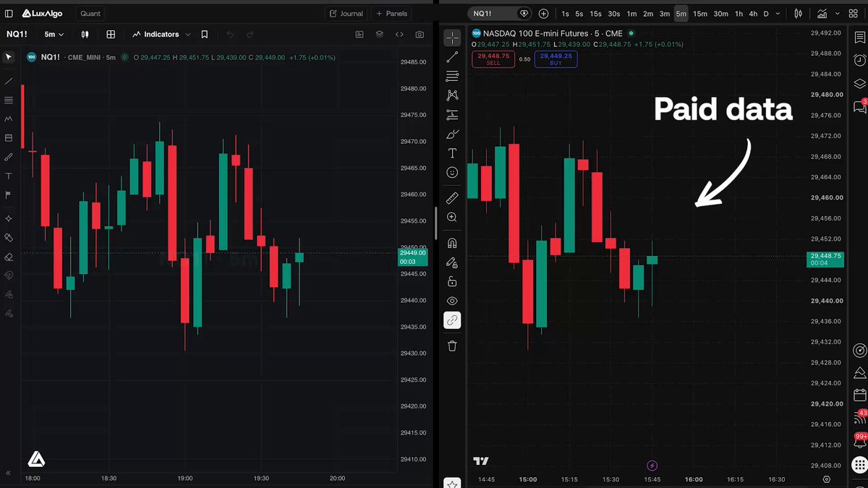
Task: Select the brush tool in LuxAlgo sidebar
Action: coord(9,157)
